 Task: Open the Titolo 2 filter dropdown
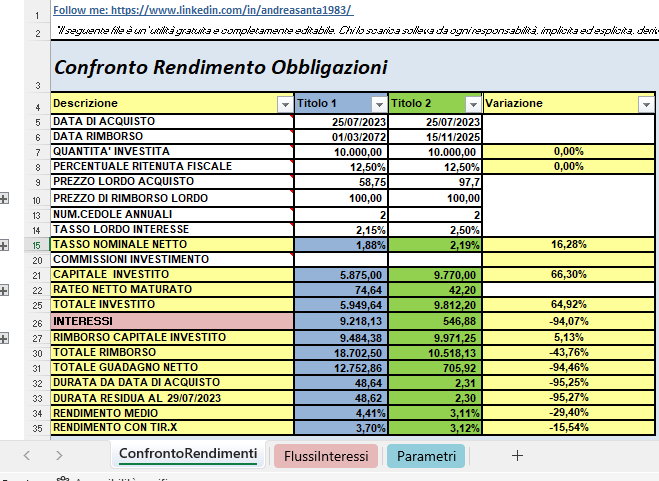click(x=472, y=104)
